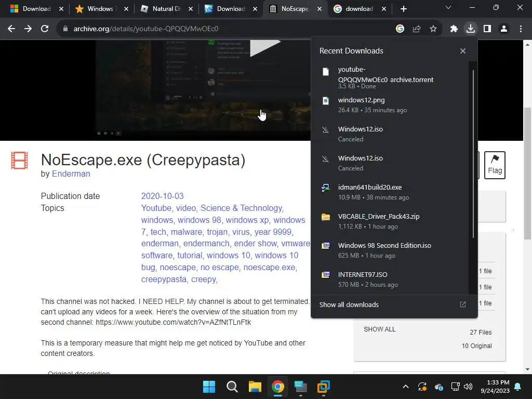Open the Chrome profile avatar
The width and height of the screenshot is (532, 399).
504,29
